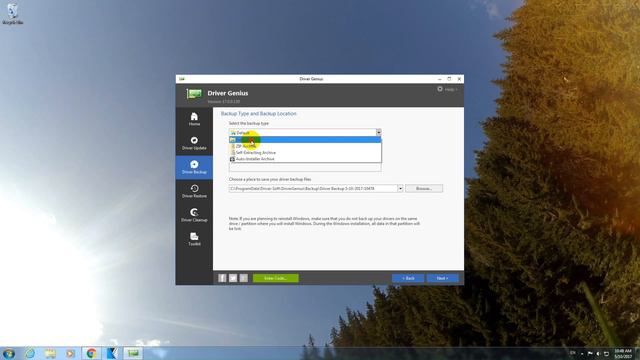Open the blue K application in taskbar

click(x=112, y=353)
